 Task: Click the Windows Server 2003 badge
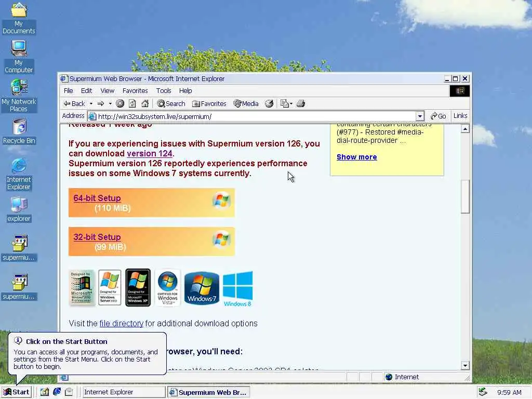110,288
